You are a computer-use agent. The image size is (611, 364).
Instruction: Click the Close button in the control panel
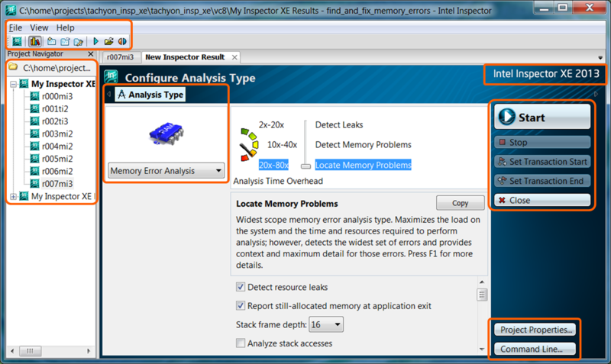click(542, 200)
